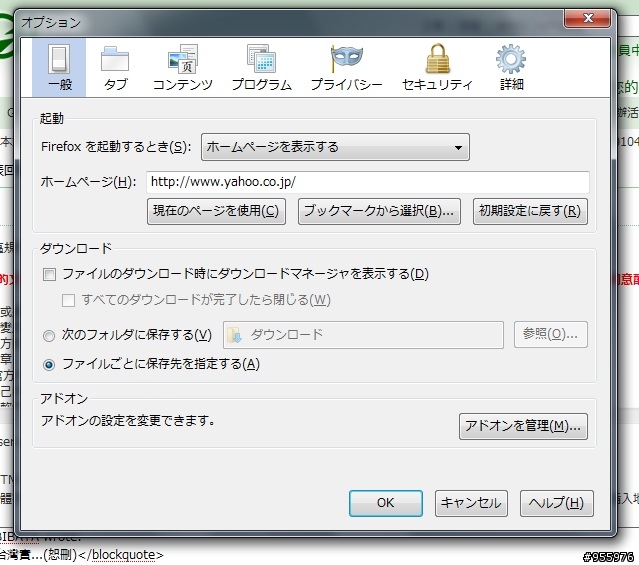Click the dropdown arrow beside ホームページを表示する

[x=458, y=148]
